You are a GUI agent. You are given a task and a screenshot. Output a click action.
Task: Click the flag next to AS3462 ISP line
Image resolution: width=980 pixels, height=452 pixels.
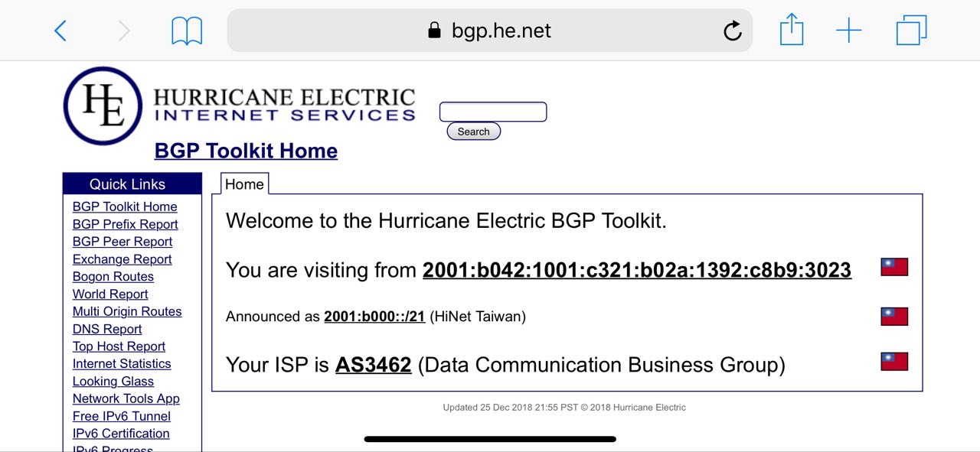[x=894, y=362]
